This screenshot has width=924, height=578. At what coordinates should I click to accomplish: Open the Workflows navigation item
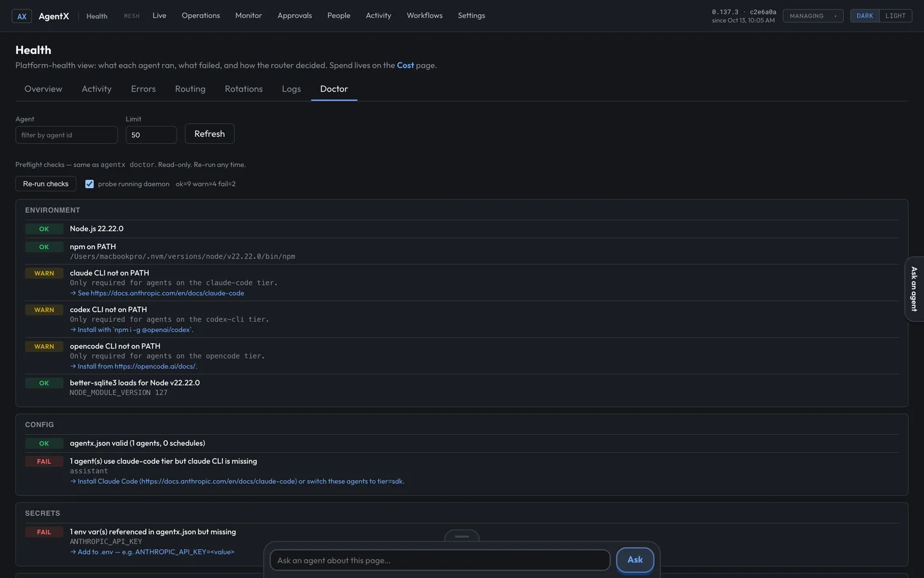pos(425,15)
